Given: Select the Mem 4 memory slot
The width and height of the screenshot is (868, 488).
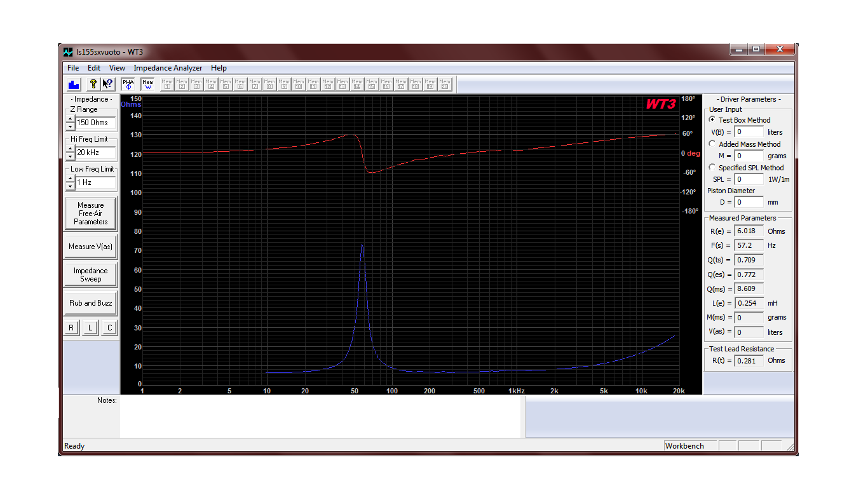Looking at the screenshot, I should point(211,84).
